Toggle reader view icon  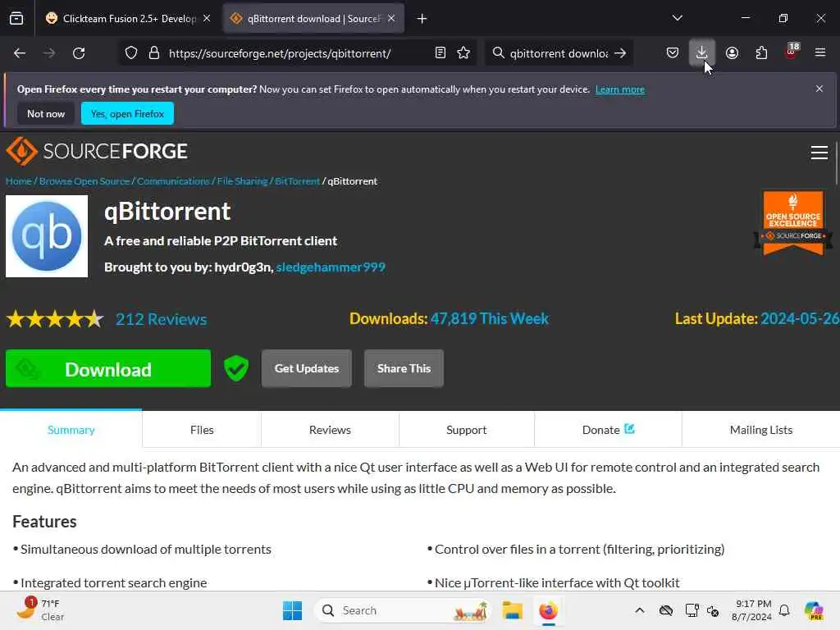441,53
